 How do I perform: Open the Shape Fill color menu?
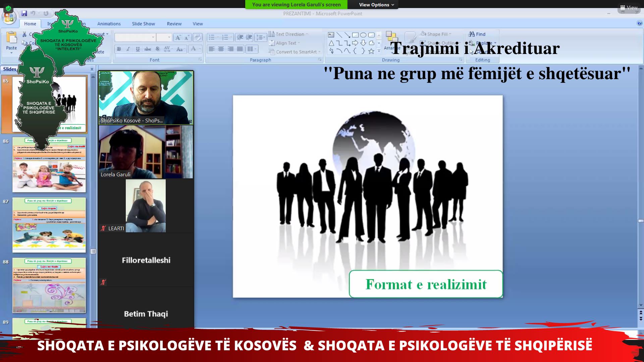tap(436, 34)
